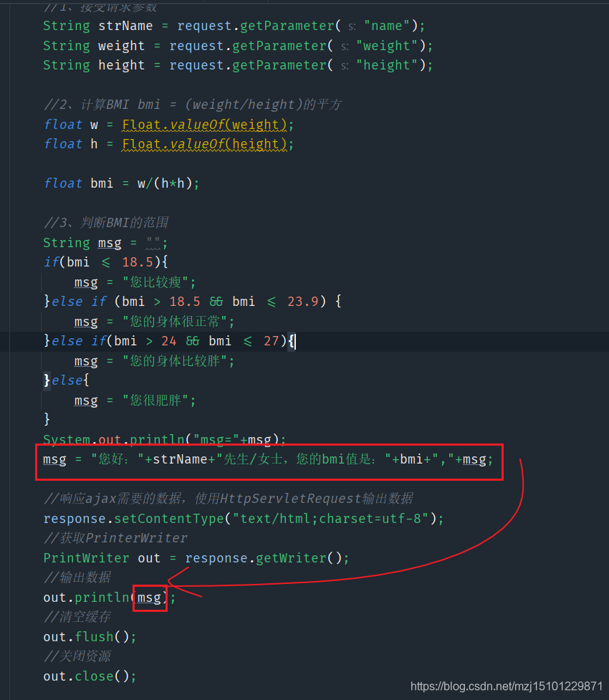
Task: Click the //3、判断BMI的范围 comment
Action: (106, 222)
